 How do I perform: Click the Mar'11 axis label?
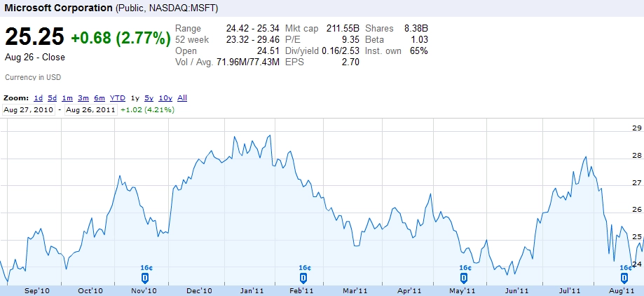(x=355, y=291)
